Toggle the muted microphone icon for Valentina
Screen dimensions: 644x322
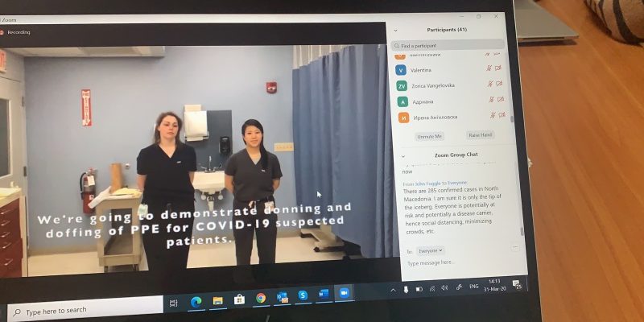click(x=488, y=69)
